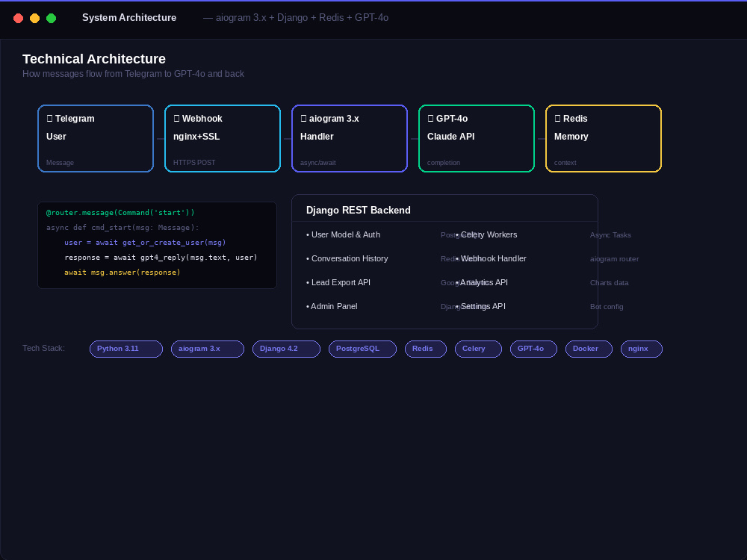Select the Telegram User flow card
747x560 pixels.
pos(96,139)
